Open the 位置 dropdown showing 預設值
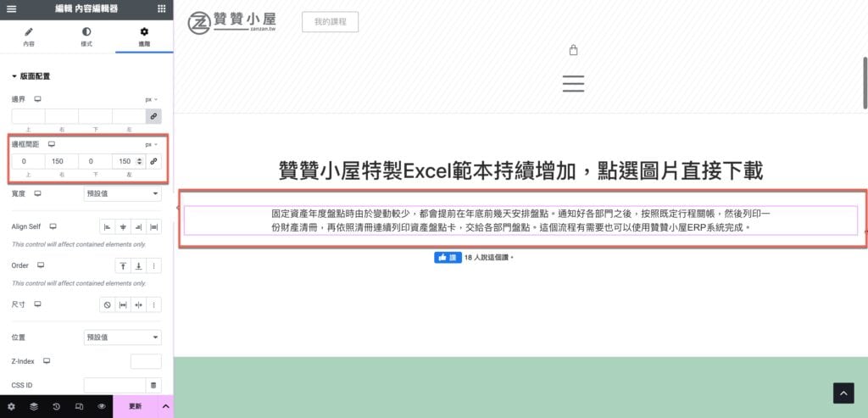Screen dimensions: 868x418 (122, 337)
